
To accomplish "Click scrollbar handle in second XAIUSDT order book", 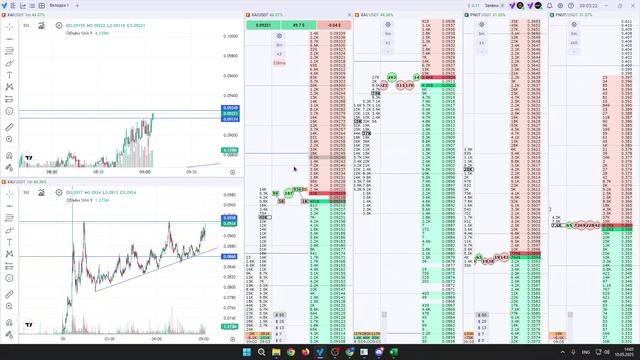I will tap(384, 315).
